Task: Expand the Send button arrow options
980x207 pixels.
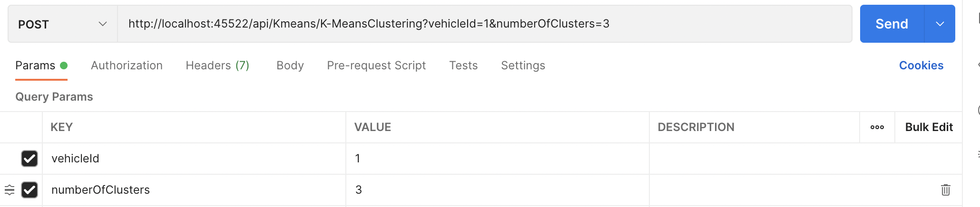Action: 940,24
